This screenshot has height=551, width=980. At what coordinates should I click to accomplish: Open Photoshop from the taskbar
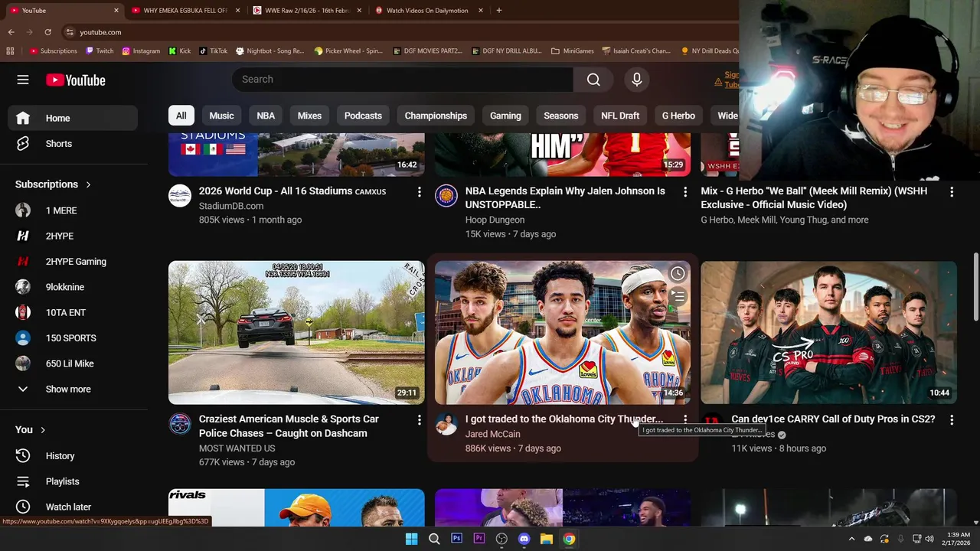[456, 539]
